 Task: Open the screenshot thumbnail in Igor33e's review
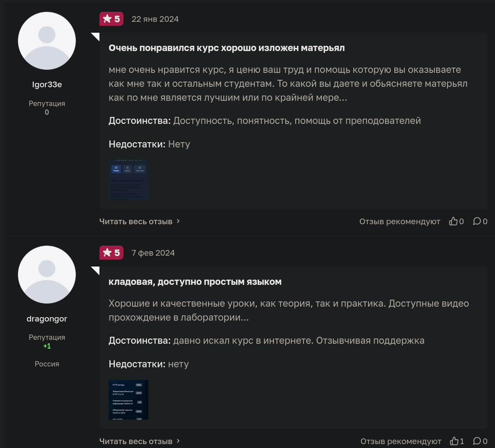coord(128,180)
